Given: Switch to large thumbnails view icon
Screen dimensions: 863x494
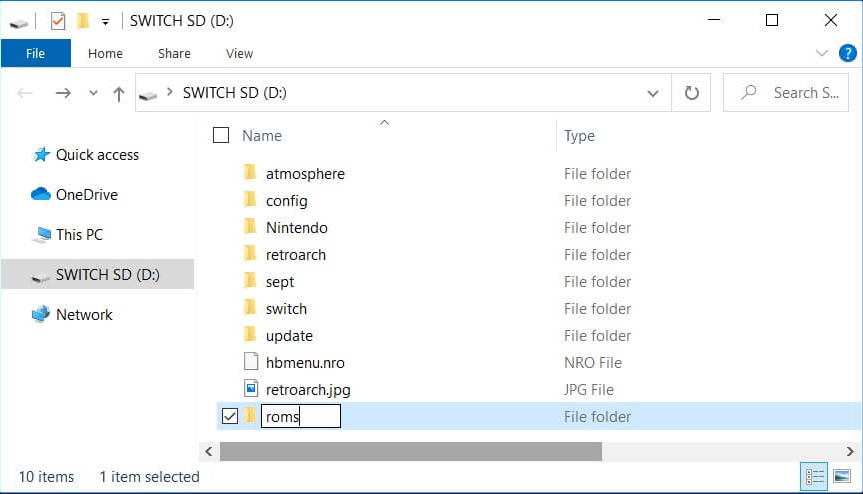Looking at the screenshot, I should [x=842, y=476].
